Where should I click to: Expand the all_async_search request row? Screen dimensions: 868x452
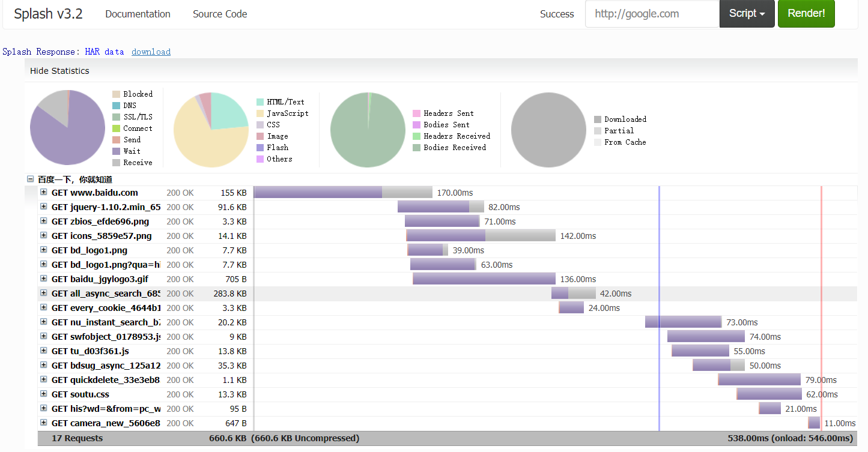(44, 293)
